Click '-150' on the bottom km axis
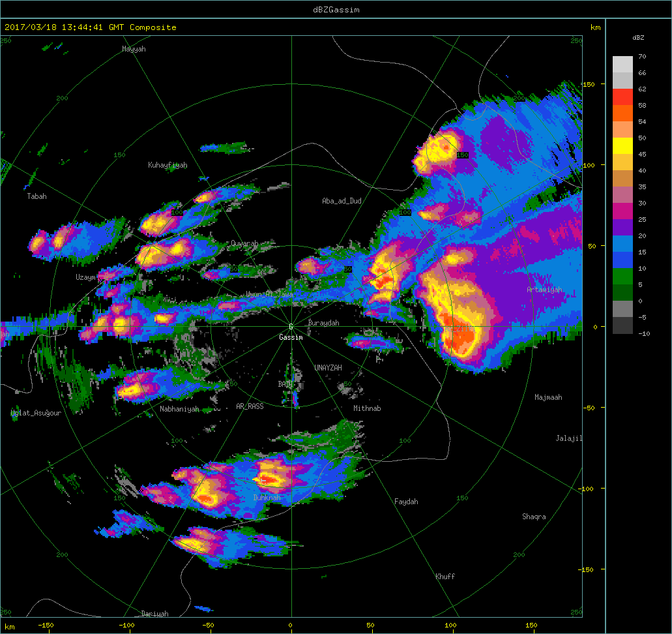Screen dimensions: 672x634 click(46, 625)
